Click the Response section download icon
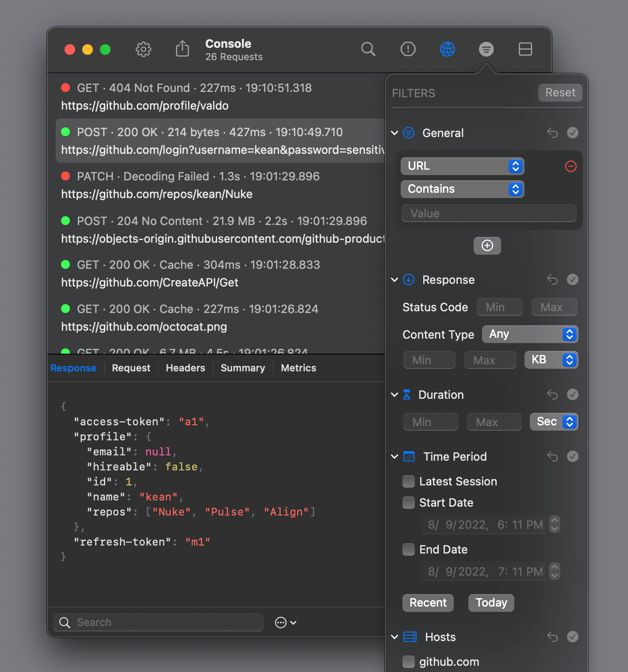 tap(409, 279)
